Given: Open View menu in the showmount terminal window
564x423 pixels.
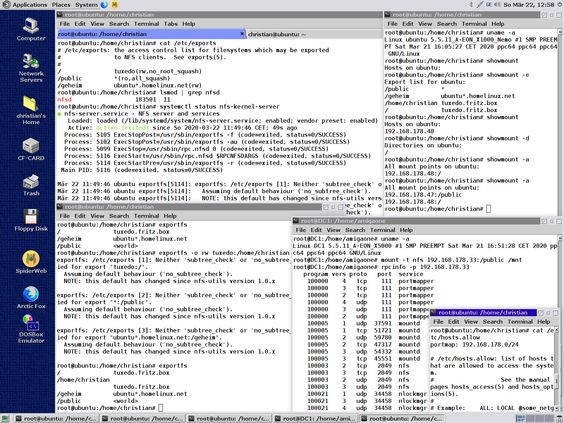Looking at the screenshot, I should [x=425, y=24].
